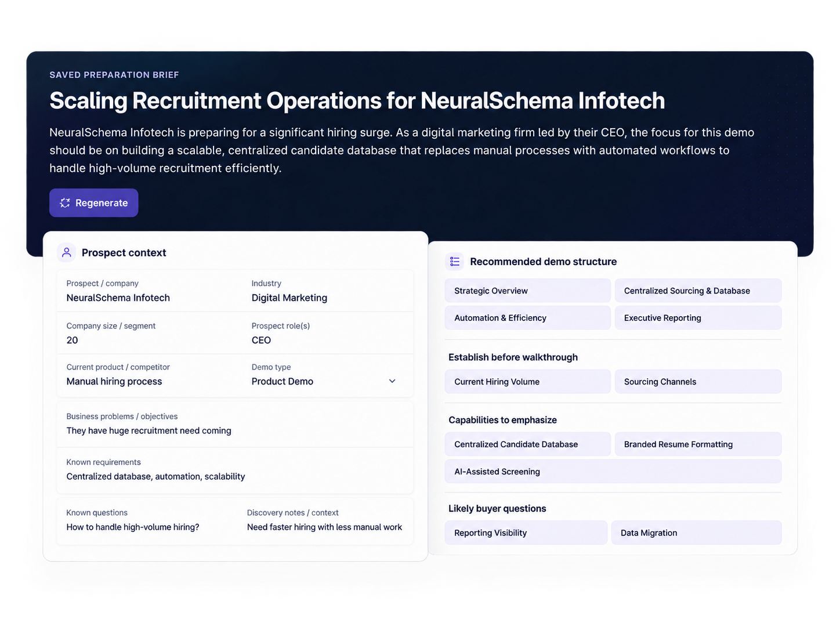Choose the Sourcing Channels chip
The width and height of the screenshot is (840, 630).
(x=698, y=382)
